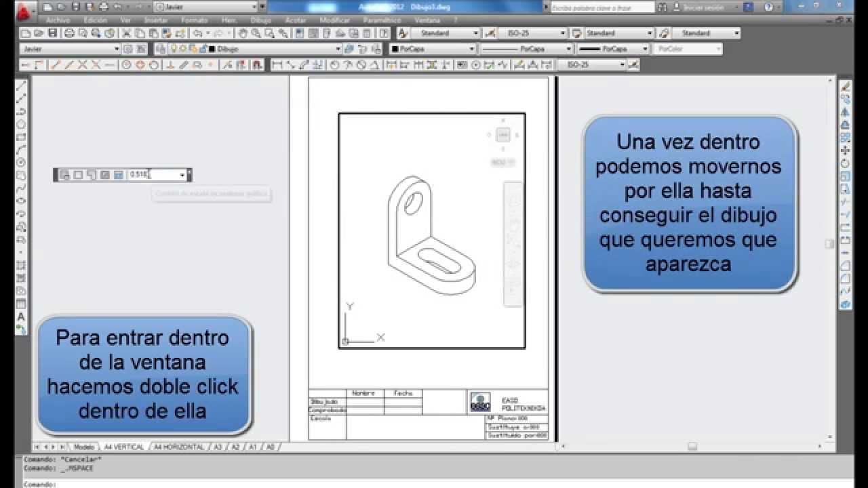Select the Rotate tool in Modify toolbar
Screen dimensions: 868x488
[x=846, y=163]
